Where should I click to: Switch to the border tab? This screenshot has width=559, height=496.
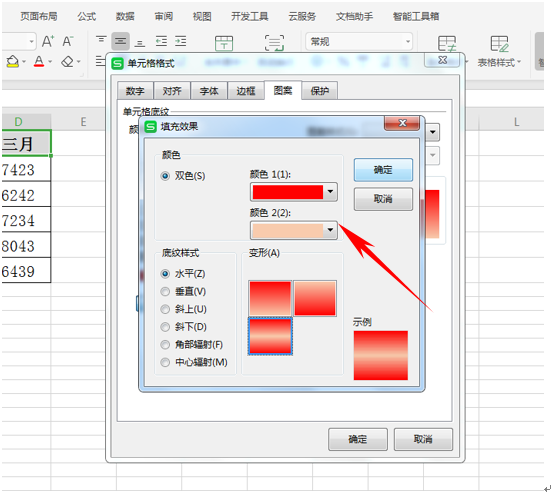[x=246, y=91]
